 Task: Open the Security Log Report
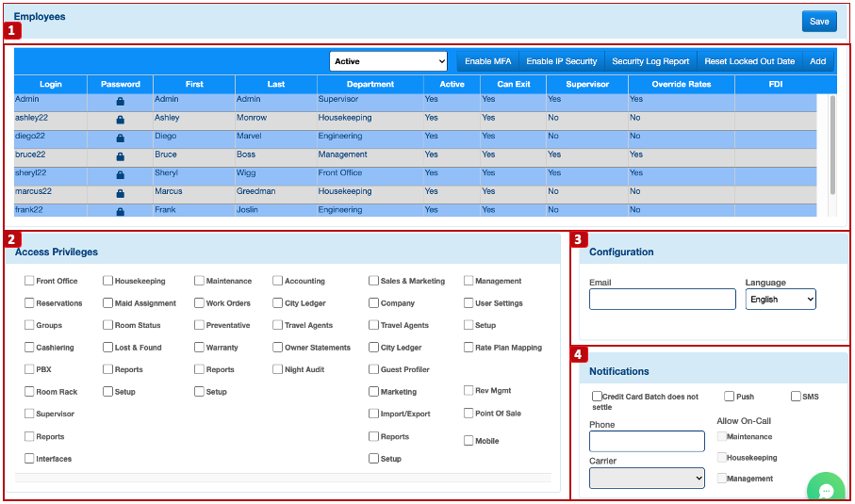(650, 61)
